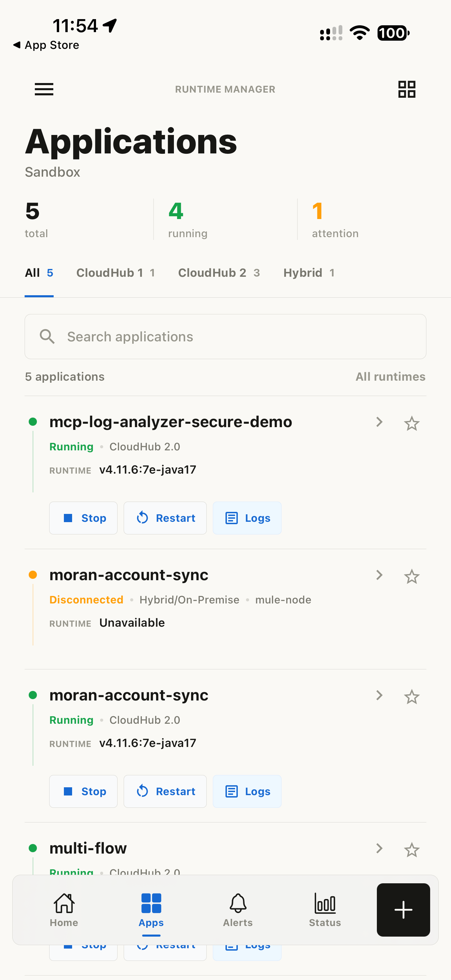Viewport: 451px width, 980px height.
Task: Open Disconnected moran-account-sync chevron
Action: (379, 575)
